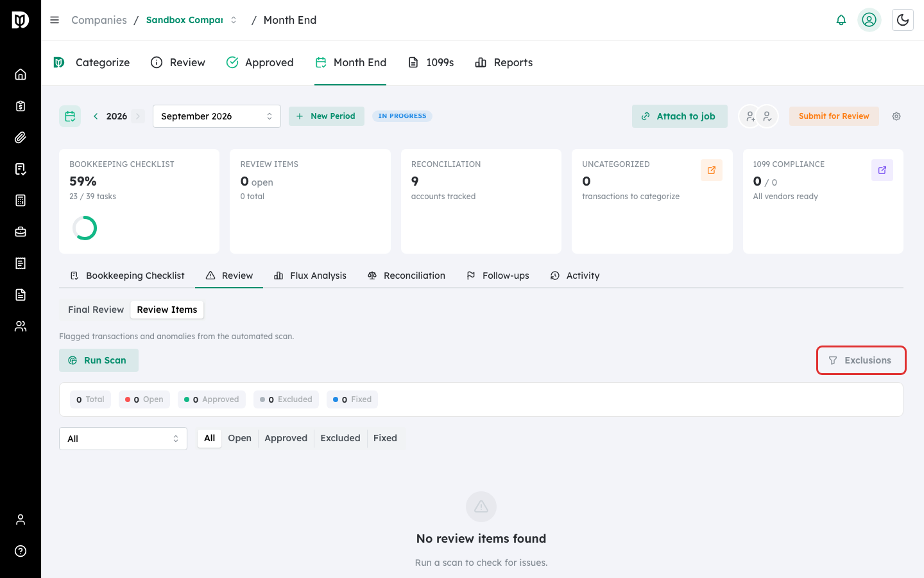This screenshot has height=578, width=924.
Task: Open the All filter dropdown
Action: pyautogui.click(x=123, y=439)
